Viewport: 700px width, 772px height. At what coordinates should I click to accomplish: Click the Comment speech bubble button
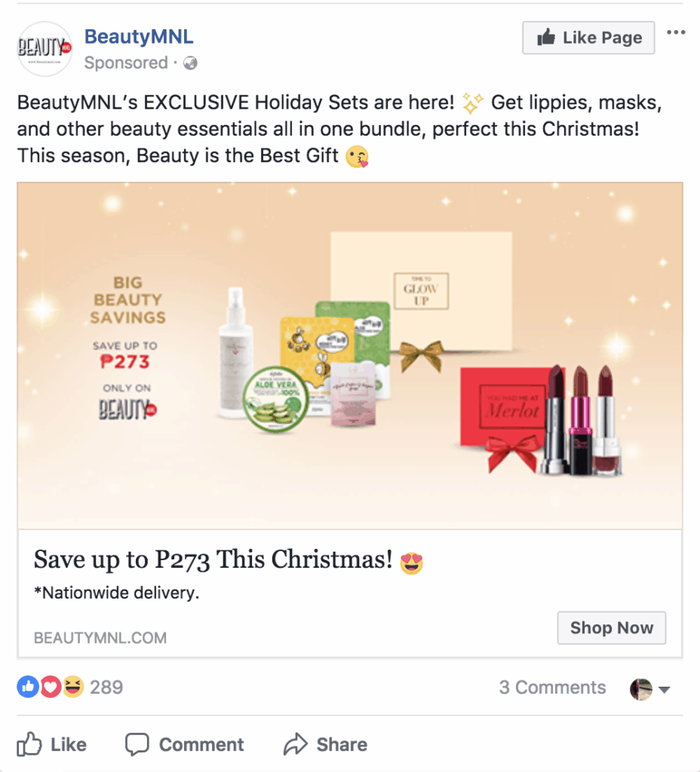tap(185, 745)
